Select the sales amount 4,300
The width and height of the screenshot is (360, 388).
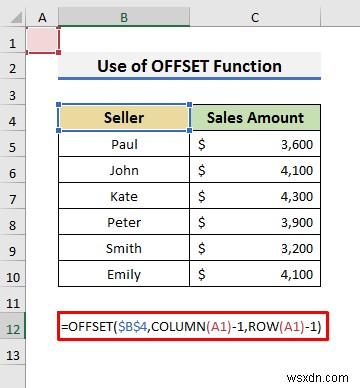coord(255,196)
